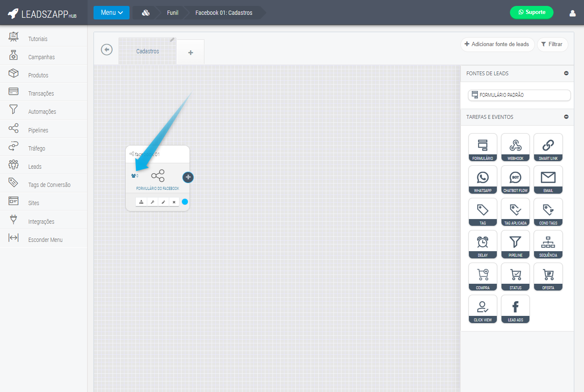Select the Lead Ads Facebook block

pos(515,309)
